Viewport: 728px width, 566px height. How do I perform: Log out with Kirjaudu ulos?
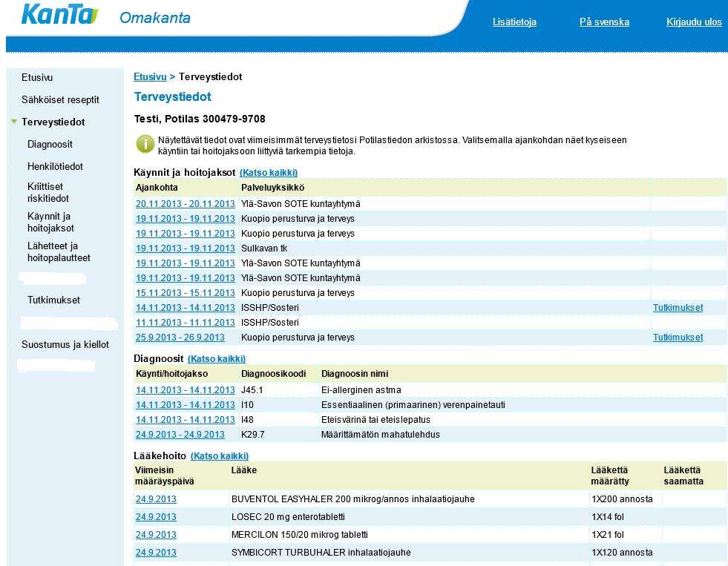[694, 22]
